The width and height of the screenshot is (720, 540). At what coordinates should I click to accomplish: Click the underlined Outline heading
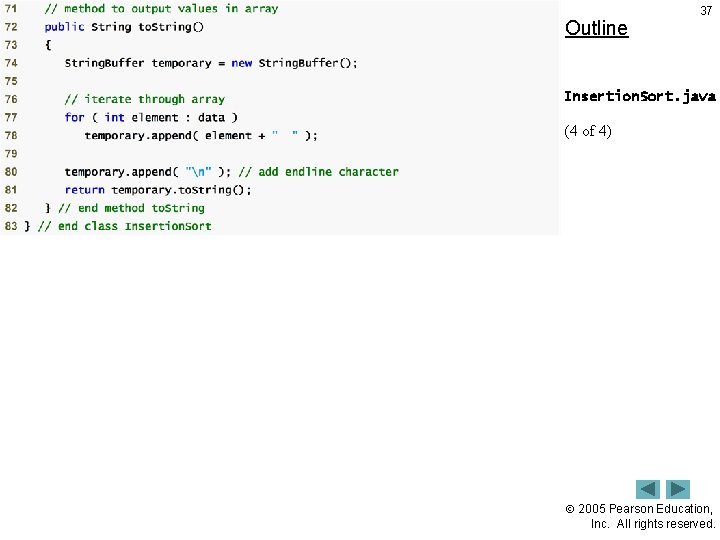pos(596,28)
